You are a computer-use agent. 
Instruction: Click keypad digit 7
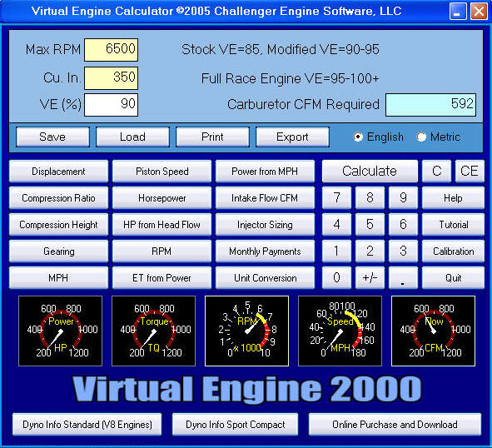pyautogui.click(x=336, y=198)
